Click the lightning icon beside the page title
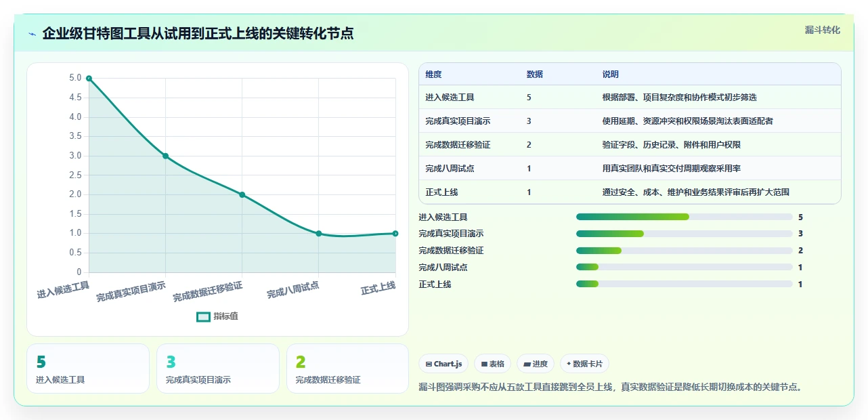Viewport: 868px width, 420px height. coord(32,34)
